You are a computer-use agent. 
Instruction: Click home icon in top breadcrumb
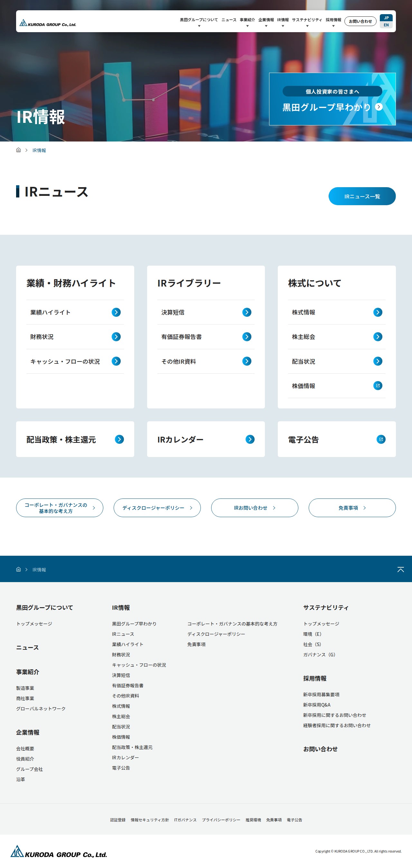tap(19, 150)
